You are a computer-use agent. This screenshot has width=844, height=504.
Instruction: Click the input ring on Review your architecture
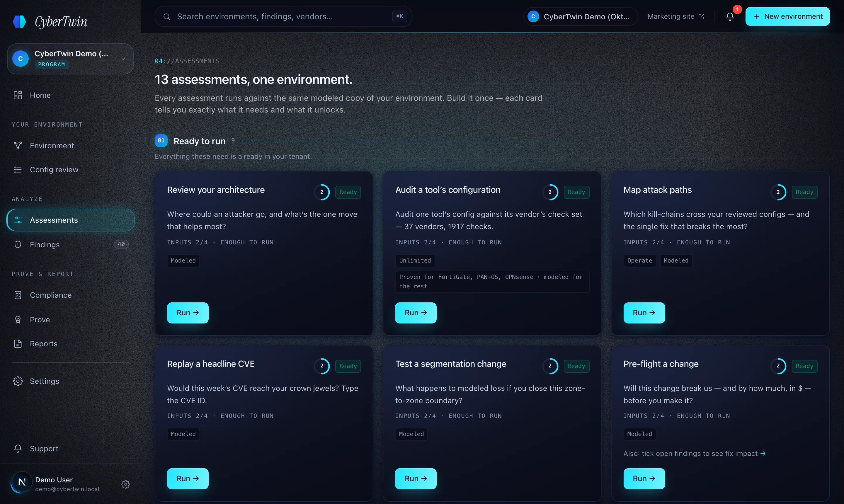click(x=322, y=192)
